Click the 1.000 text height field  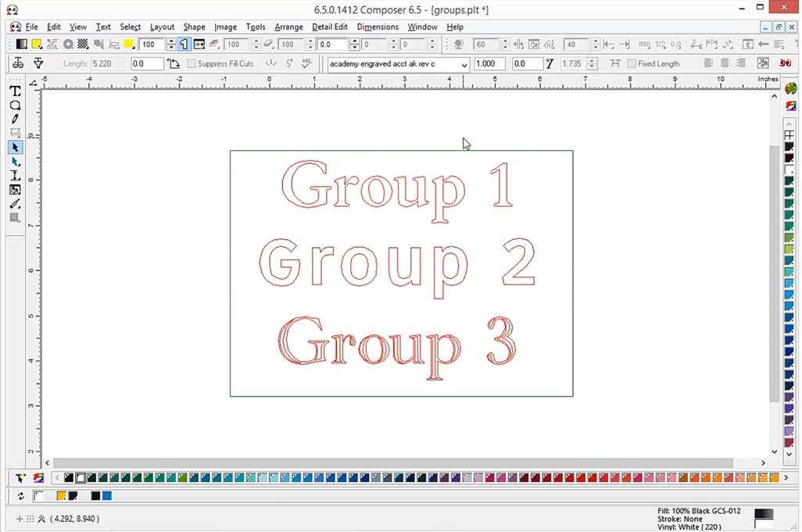[x=489, y=64]
